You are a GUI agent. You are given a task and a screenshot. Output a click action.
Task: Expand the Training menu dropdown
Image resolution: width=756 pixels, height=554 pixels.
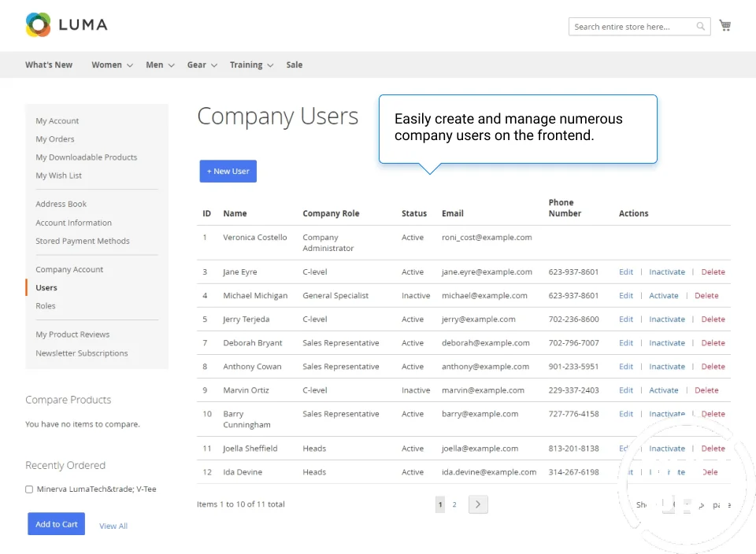pyautogui.click(x=251, y=65)
